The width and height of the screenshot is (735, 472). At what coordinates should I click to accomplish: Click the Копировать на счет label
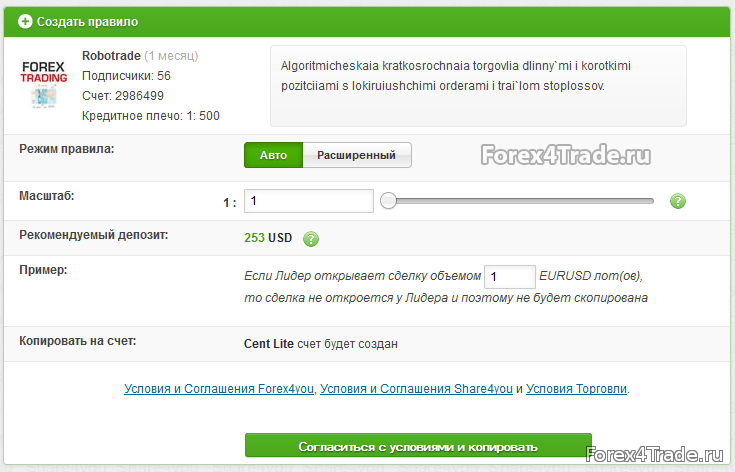pos(77,341)
